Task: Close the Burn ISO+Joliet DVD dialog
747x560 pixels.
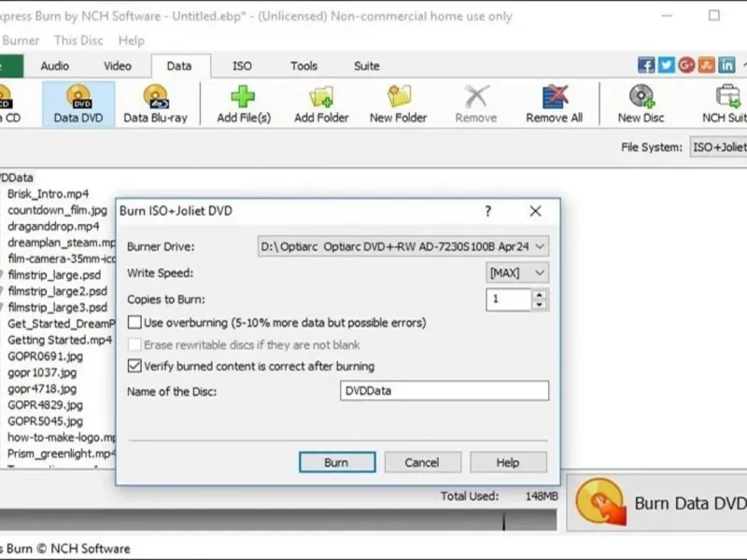Action: [535, 211]
